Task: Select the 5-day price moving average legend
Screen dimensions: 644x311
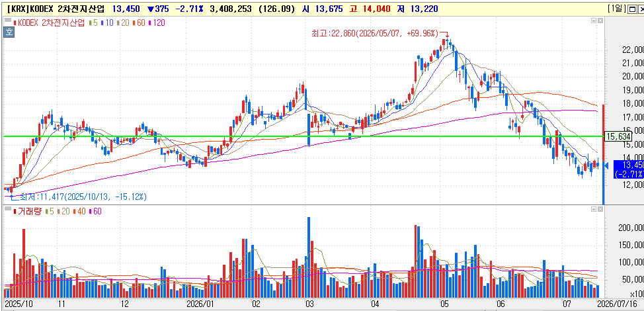Action: [93, 23]
